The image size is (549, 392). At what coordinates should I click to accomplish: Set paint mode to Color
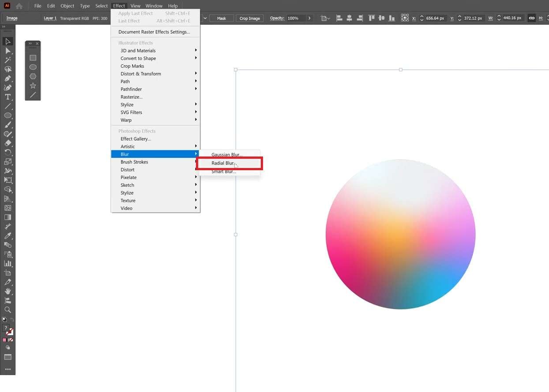click(x=4, y=340)
